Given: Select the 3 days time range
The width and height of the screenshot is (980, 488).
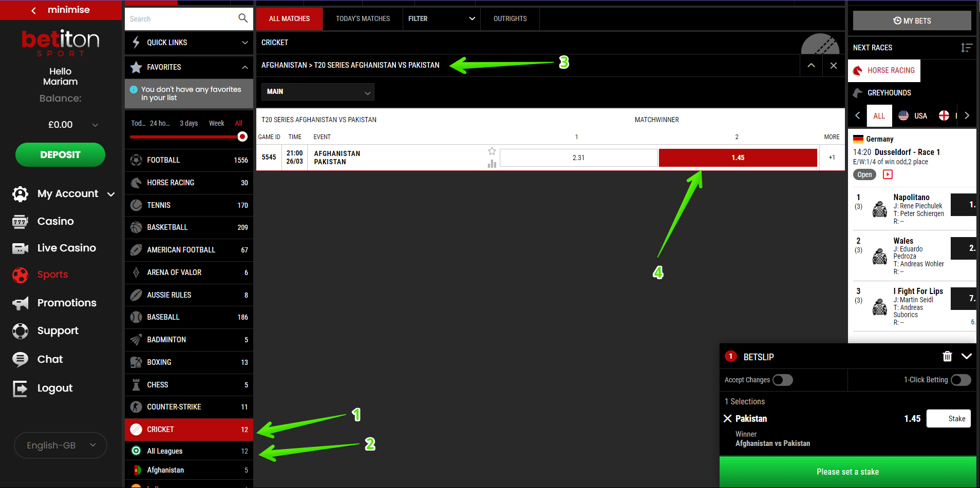Looking at the screenshot, I should [x=189, y=123].
